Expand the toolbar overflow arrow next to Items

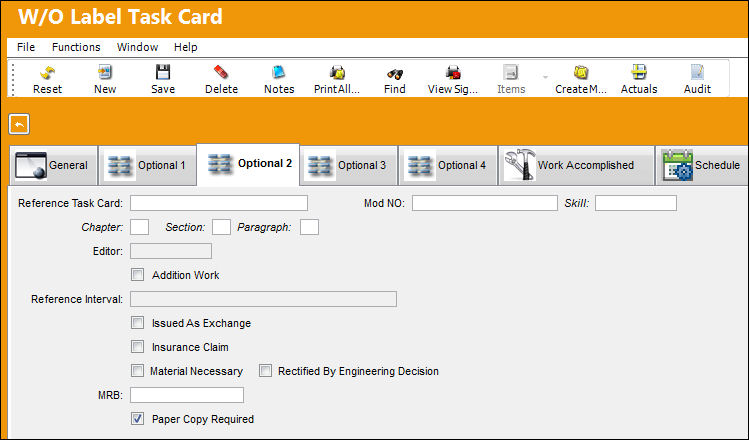pos(545,77)
